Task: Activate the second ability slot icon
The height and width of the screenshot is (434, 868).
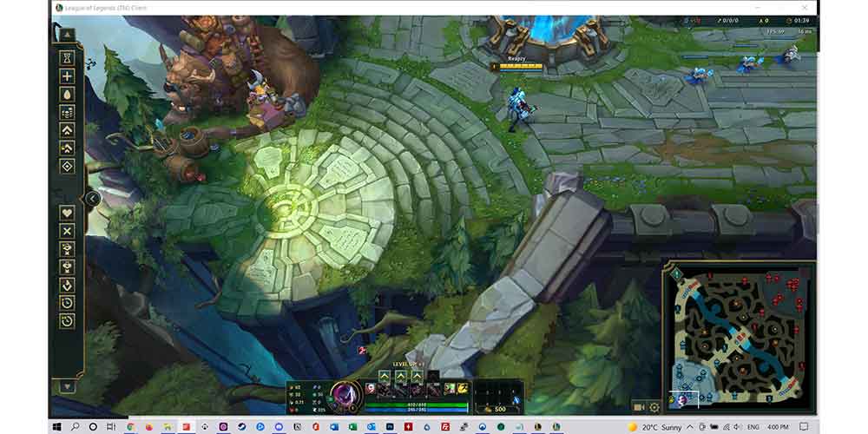Action: click(x=401, y=390)
